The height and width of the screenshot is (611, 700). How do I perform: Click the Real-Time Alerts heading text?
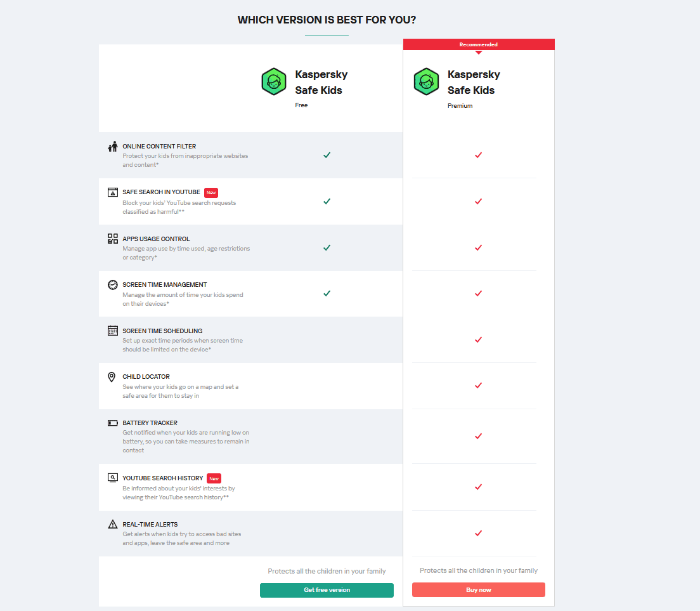pyautogui.click(x=150, y=524)
